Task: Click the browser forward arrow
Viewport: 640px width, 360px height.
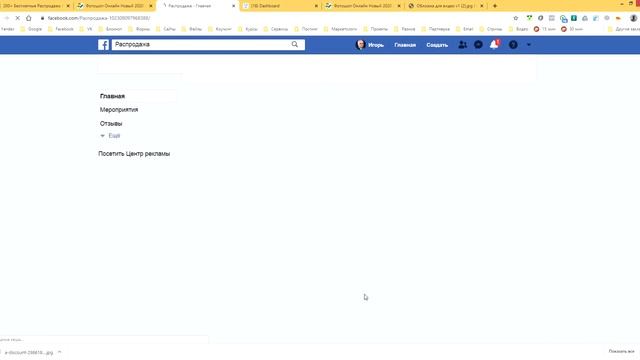Action: pos(7,18)
